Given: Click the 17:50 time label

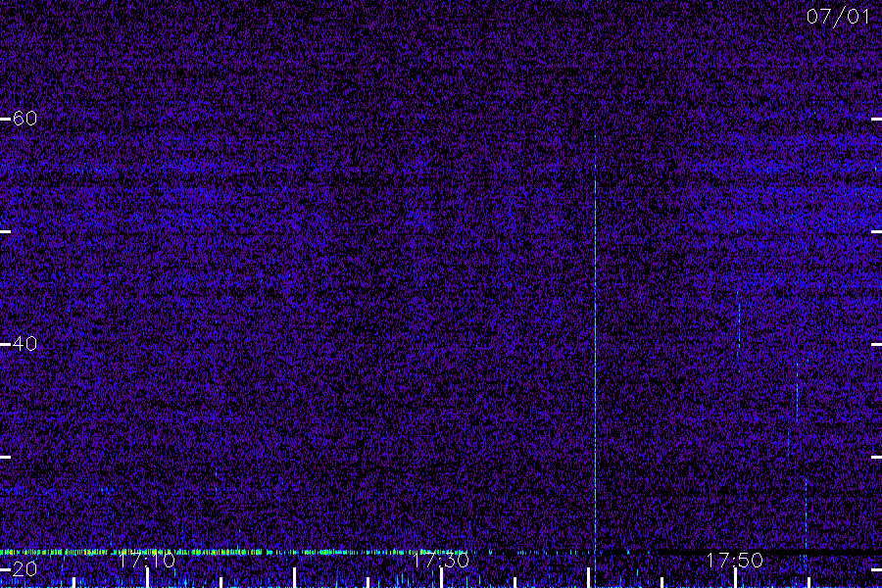Looking at the screenshot, I should (x=735, y=561).
